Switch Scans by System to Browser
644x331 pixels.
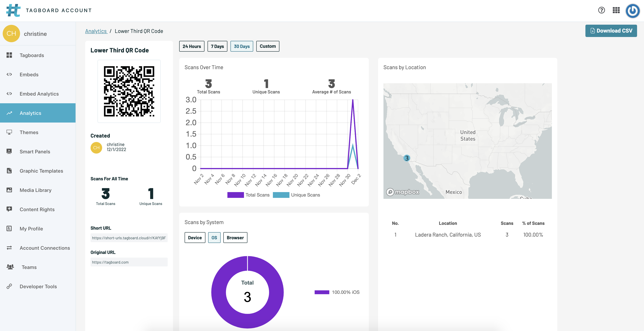coord(235,238)
